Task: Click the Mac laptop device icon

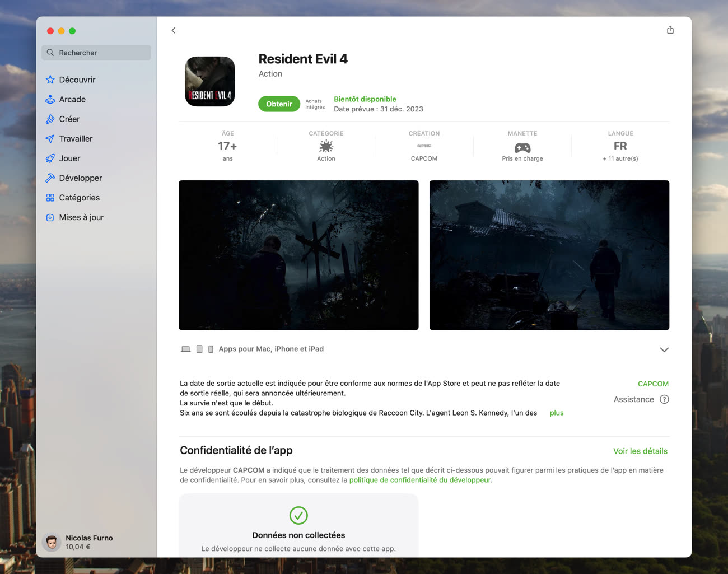Action: (x=186, y=349)
